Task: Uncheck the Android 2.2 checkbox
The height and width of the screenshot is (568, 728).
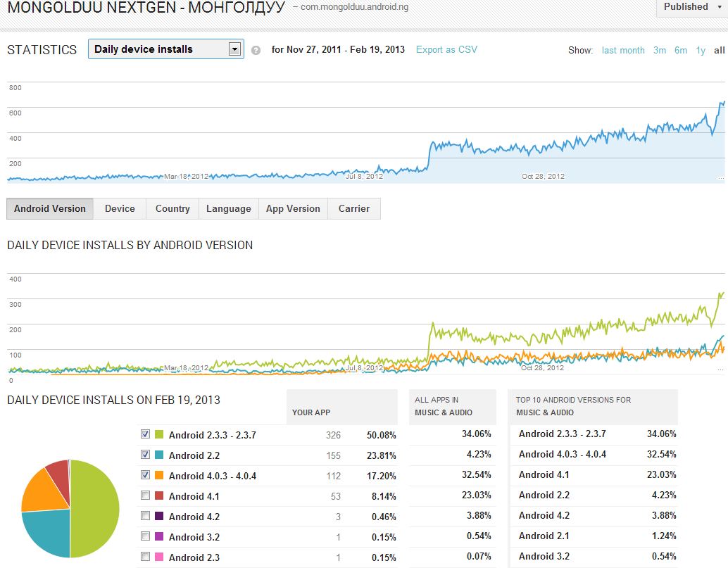Action: click(x=145, y=455)
